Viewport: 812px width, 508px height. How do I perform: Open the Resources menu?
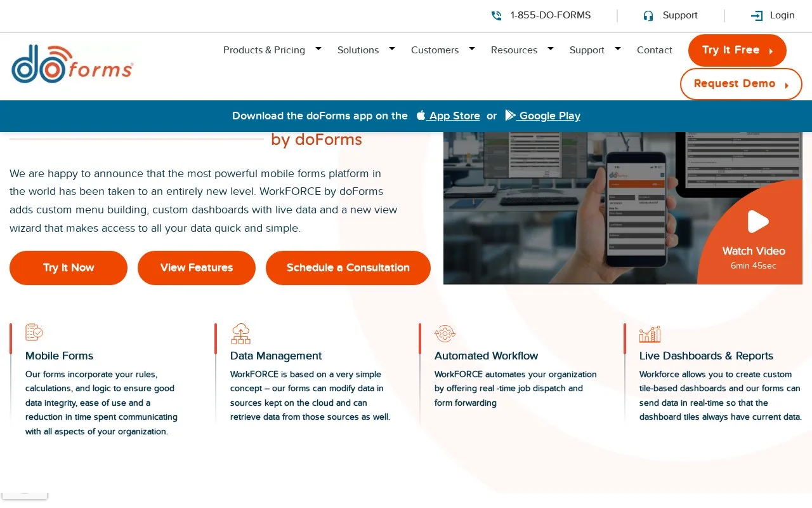tap(514, 50)
